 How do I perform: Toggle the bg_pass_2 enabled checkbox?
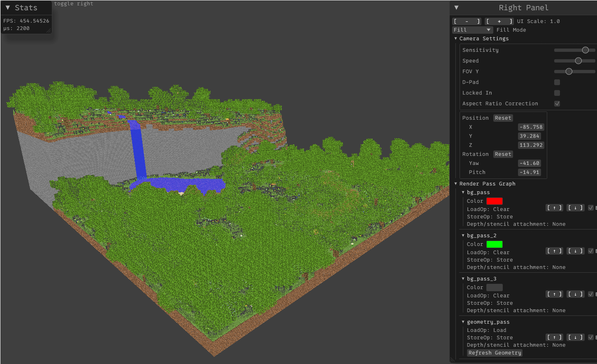(590, 251)
